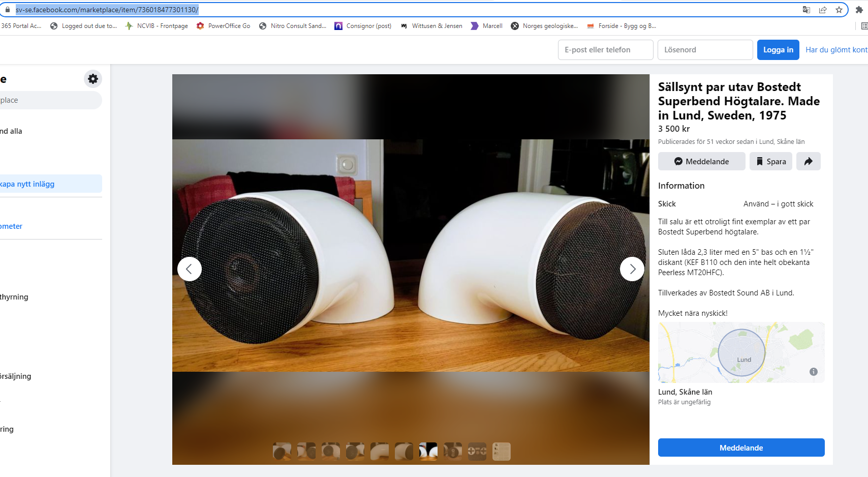Click the info icon on the Lund map

(x=814, y=372)
